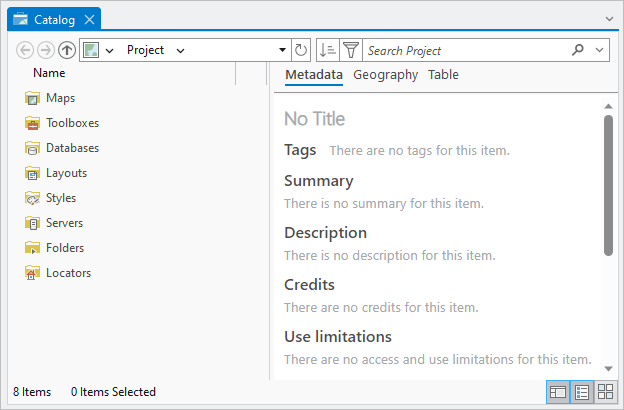Screen dimensions: 624x410
Task: Open the Maps category icon
Action: point(32,98)
